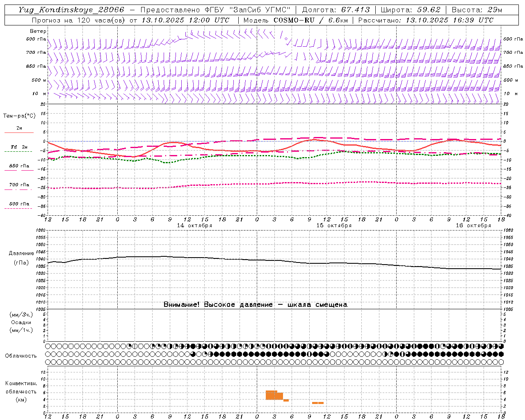Click the 'Модель COSMO-RU / 6.6км' model label
The width and height of the screenshot is (525, 420).
[x=296, y=20]
